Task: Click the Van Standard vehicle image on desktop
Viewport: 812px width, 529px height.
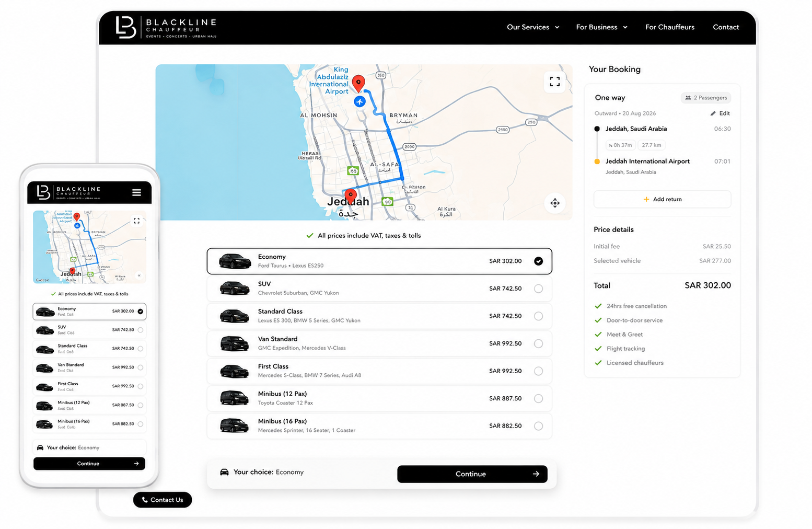Action: click(235, 343)
